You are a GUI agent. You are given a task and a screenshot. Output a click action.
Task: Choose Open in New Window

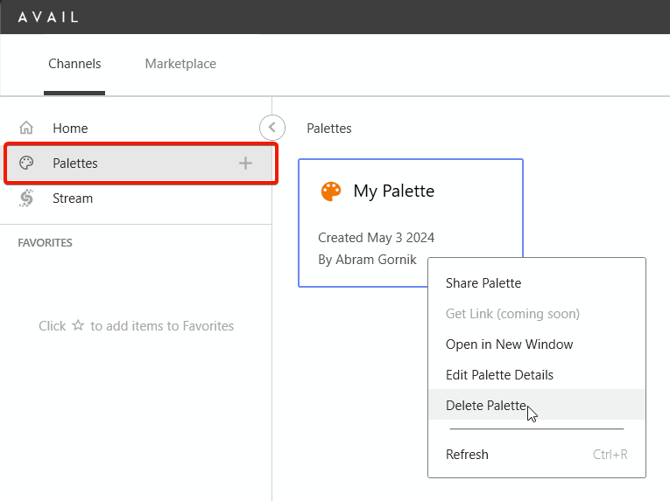[509, 344]
